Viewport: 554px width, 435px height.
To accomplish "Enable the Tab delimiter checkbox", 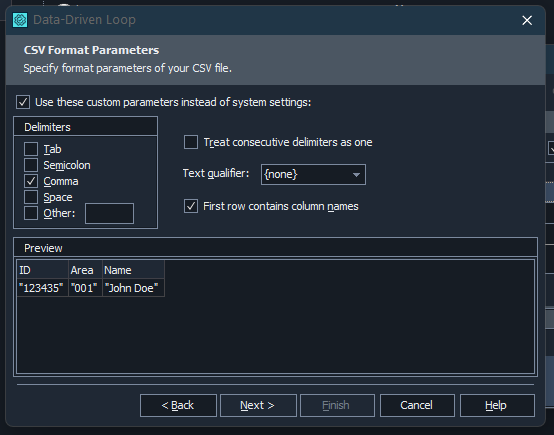I will coord(31,149).
